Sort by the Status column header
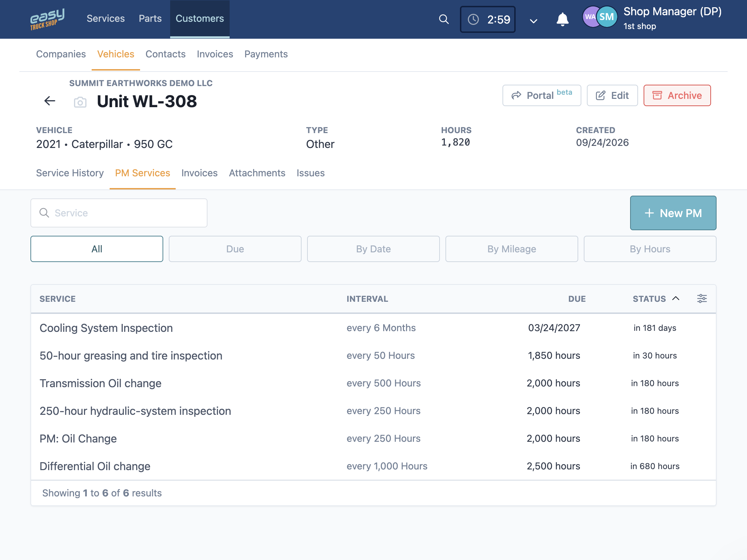Viewport: 747px width, 560px height. 656,299
